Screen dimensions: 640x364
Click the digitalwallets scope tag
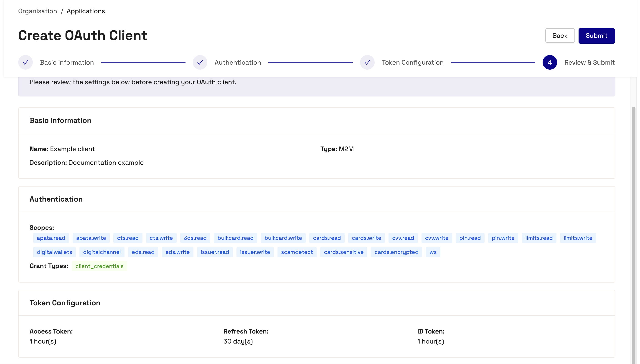(x=55, y=252)
